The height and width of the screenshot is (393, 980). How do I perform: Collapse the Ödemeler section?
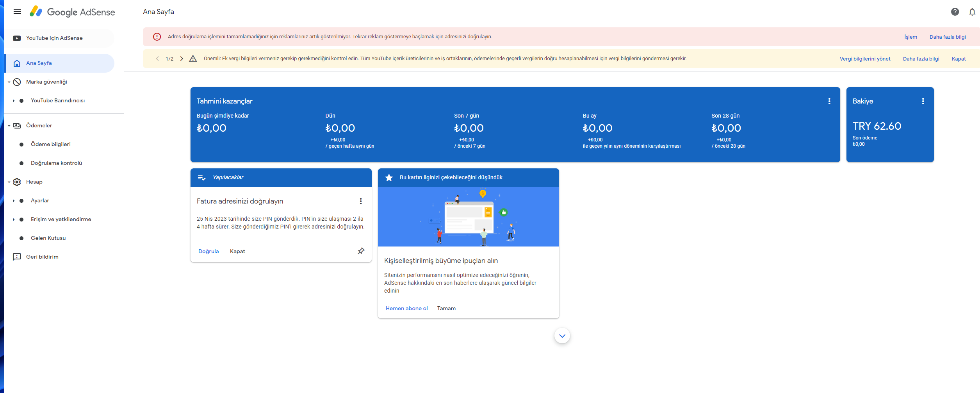click(x=9, y=126)
